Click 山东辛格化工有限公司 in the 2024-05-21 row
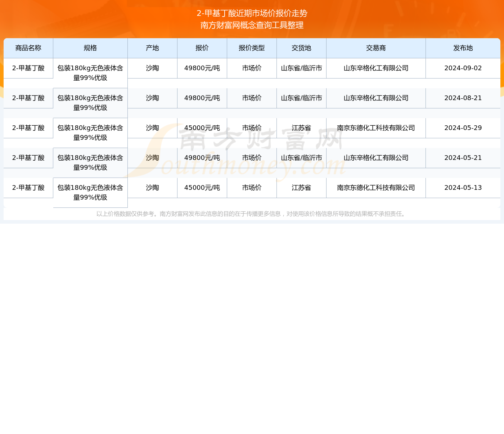Viewport: 504px width, 434px height. coord(376,158)
